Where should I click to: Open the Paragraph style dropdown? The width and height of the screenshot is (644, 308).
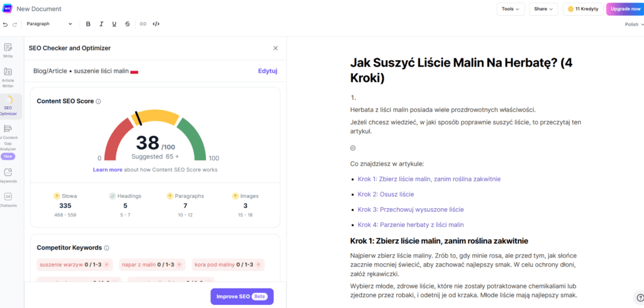[x=49, y=24]
